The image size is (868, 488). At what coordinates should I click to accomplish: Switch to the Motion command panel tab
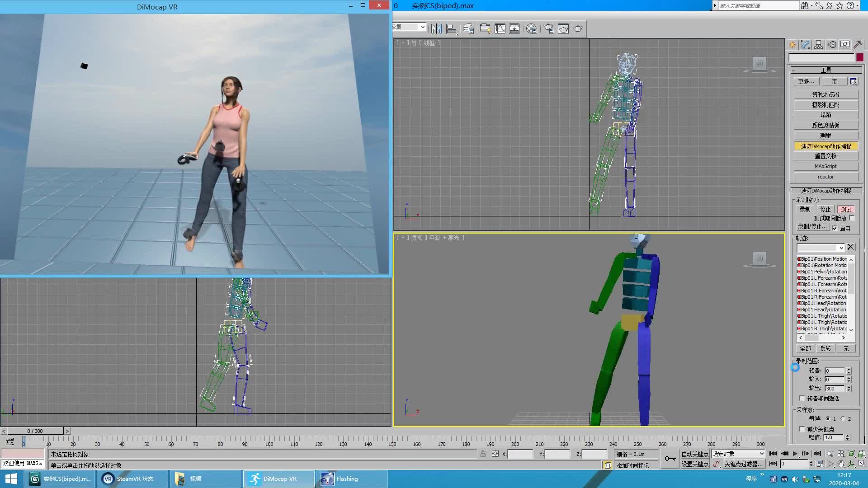pos(832,44)
